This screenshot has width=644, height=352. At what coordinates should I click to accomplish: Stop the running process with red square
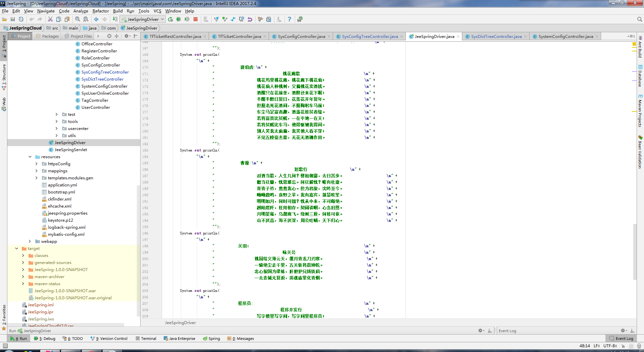[196, 19]
